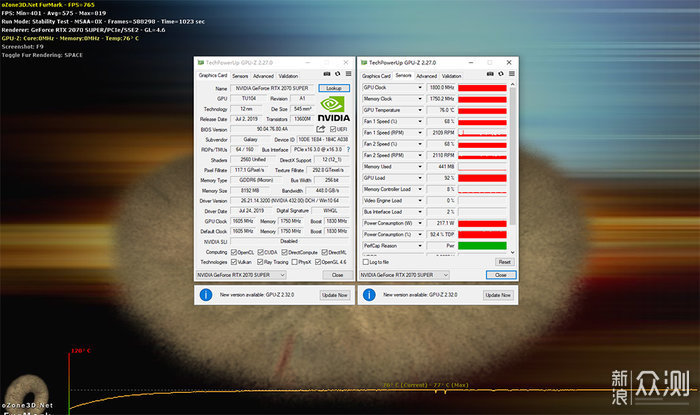Screen dimensions: 700x415
Task: Click the NVIDIA logo in Graphics Card window
Action: pyautogui.click(x=333, y=108)
